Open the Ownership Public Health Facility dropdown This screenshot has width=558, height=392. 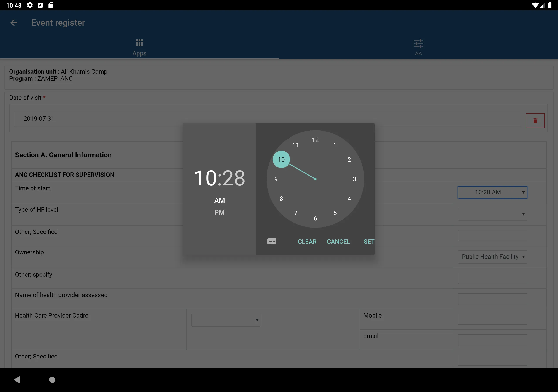pyautogui.click(x=492, y=257)
